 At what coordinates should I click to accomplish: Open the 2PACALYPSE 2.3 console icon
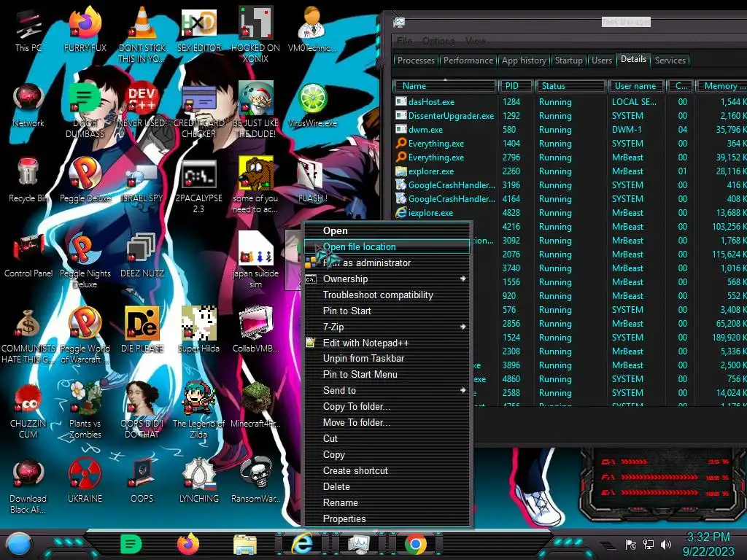click(x=198, y=186)
